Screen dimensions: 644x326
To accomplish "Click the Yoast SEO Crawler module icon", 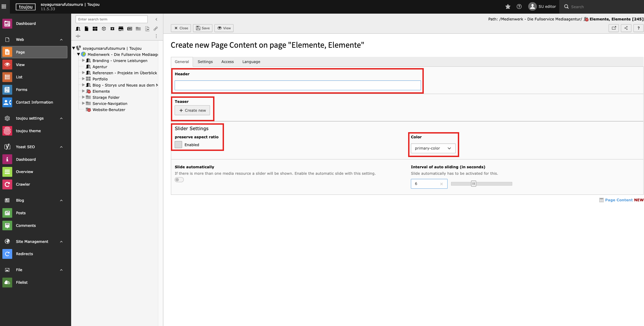I will 7,184.
